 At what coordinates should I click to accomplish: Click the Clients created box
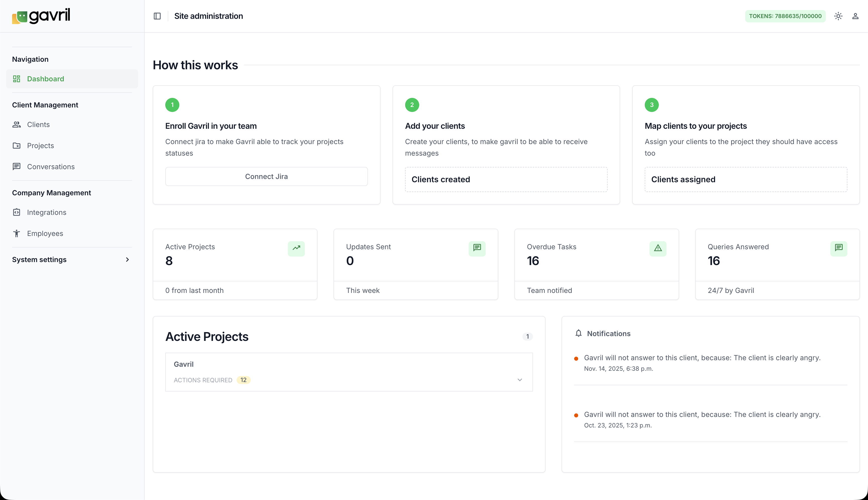(506, 180)
